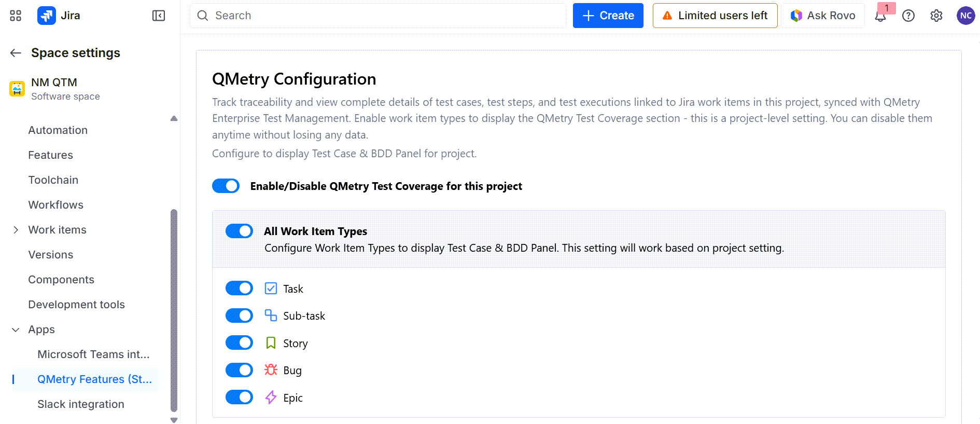Open Workflows settings
Viewport: 980px width, 424px height.
click(x=55, y=205)
